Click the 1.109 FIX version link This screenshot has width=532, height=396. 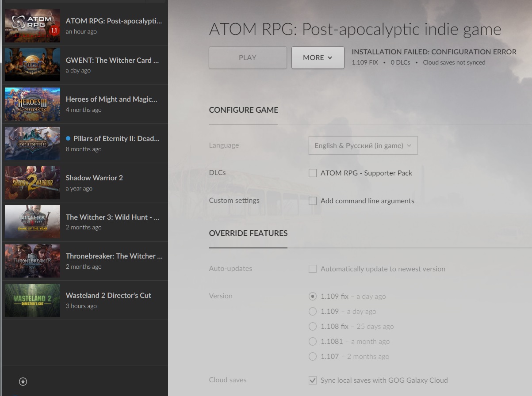click(x=365, y=62)
